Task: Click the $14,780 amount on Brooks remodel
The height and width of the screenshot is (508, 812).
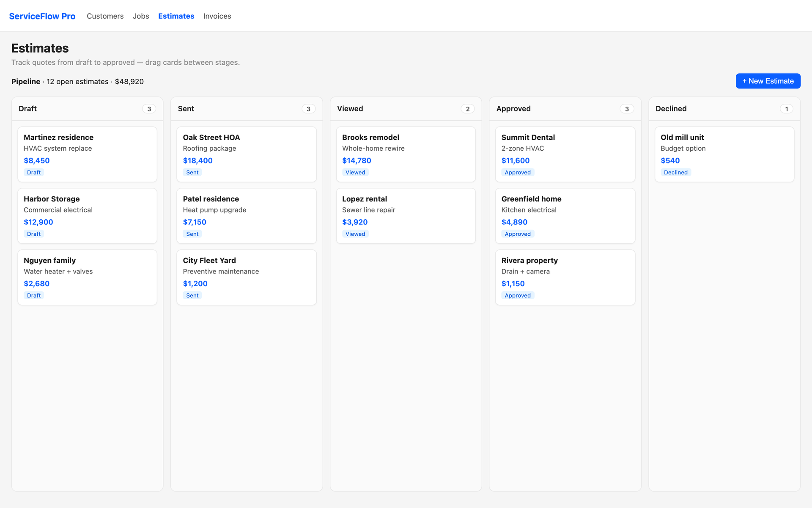Action: pos(357,160)
